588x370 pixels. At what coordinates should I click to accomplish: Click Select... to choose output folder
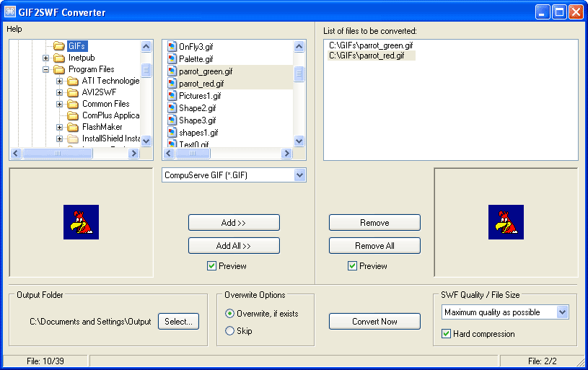pos(178,321)
